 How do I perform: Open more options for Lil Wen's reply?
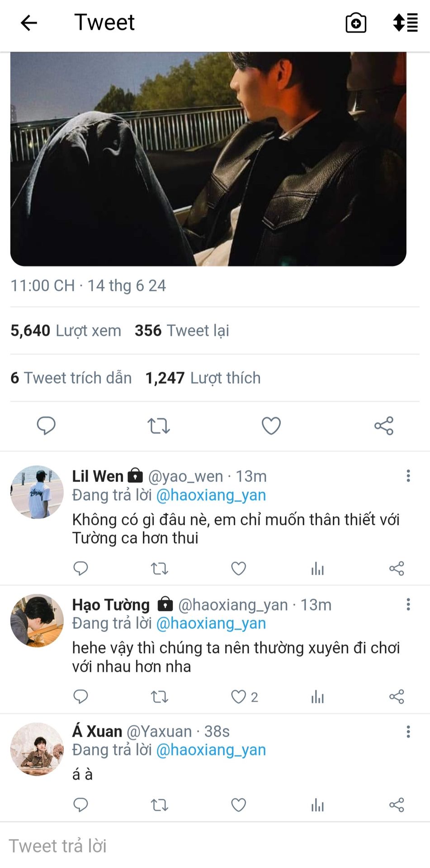[408, 476]
